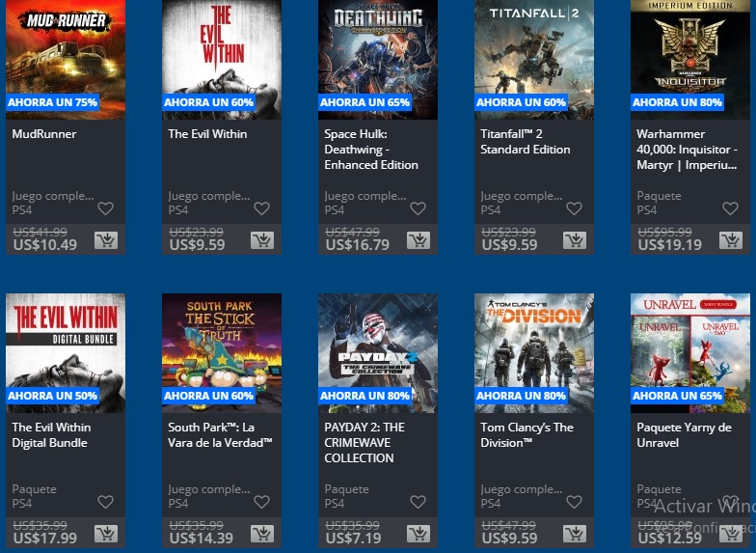Add Space Hulk Deathwing to cart
The image size is (756, 553).
(418, 239)
